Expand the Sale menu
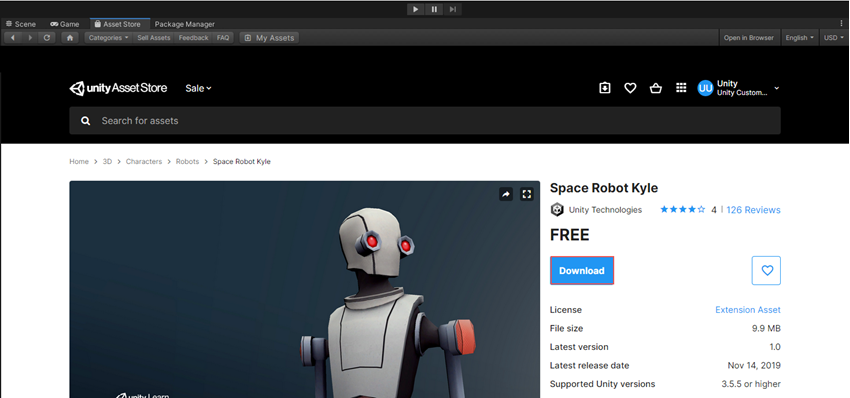This screenshot has height=398, width=850. point(198,88)
